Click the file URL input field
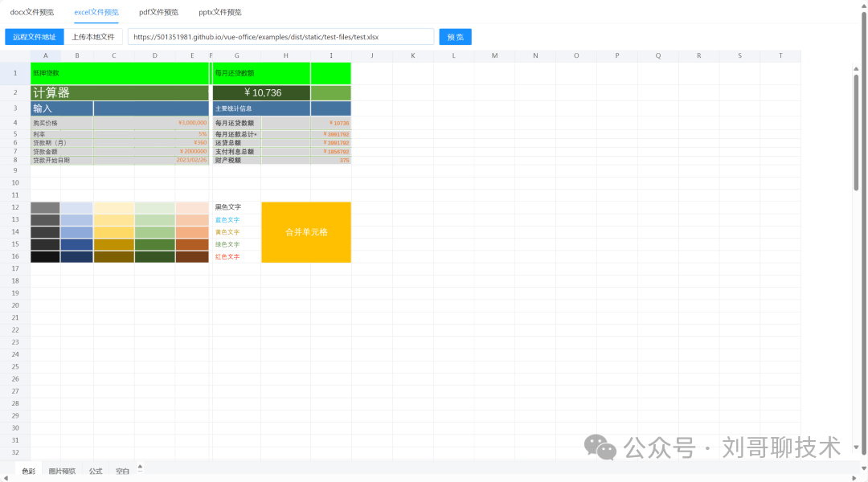The image size is (868, 482). [x=280, y=37]
